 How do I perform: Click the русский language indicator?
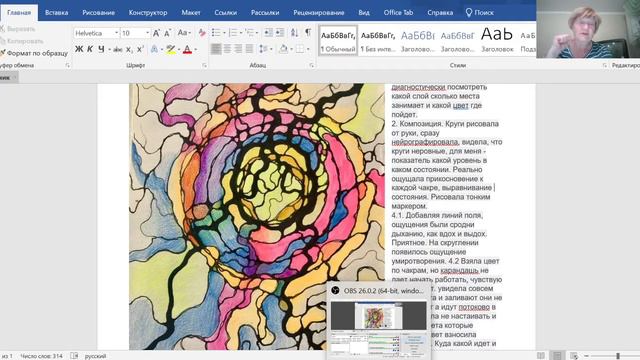(95, 356)
